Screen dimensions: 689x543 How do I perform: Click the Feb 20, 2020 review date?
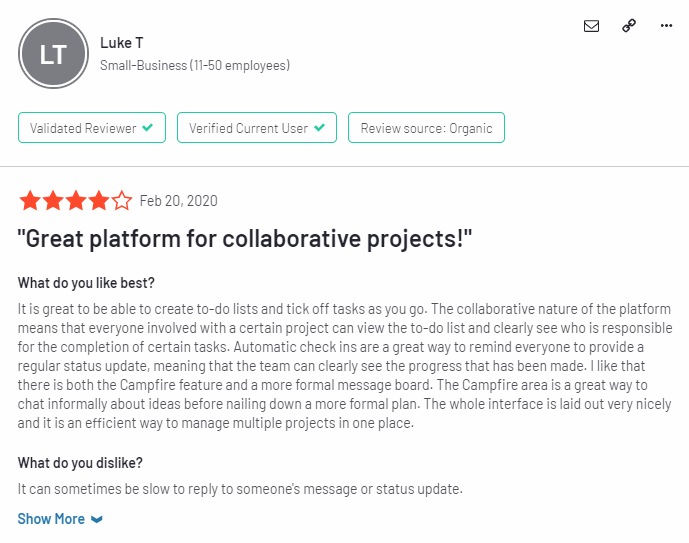coord(178,201)
